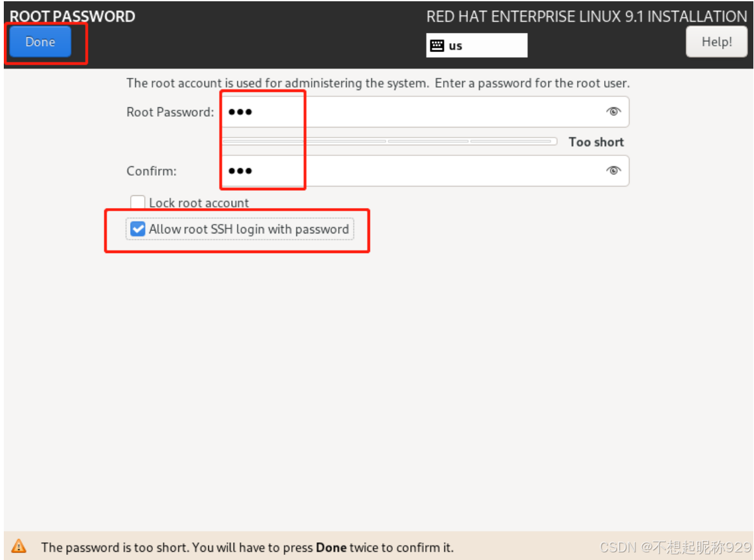Click the Root Password: label
Screen dimensions: 754x560
point(170,112)
